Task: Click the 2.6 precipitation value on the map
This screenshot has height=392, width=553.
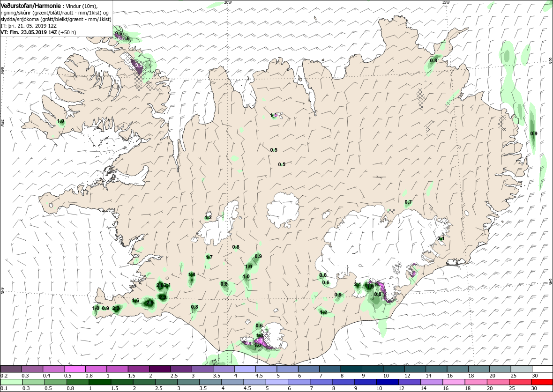Action: coord(160,285)
